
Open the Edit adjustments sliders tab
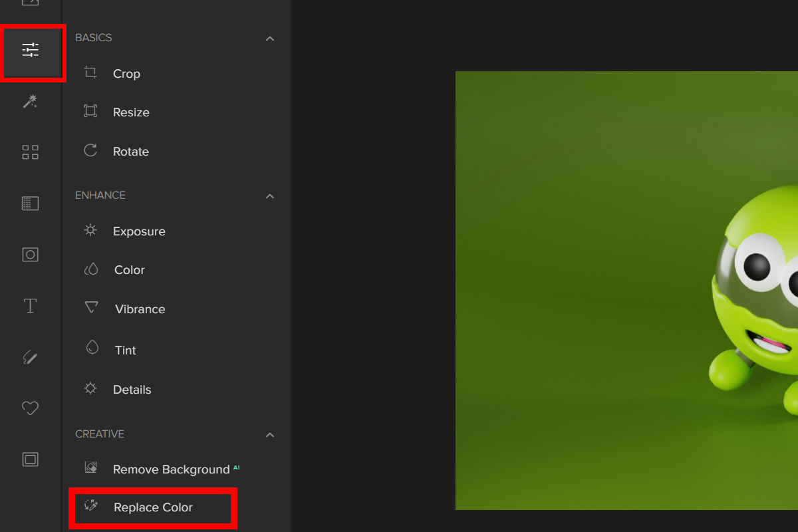[x=31, y=50]
